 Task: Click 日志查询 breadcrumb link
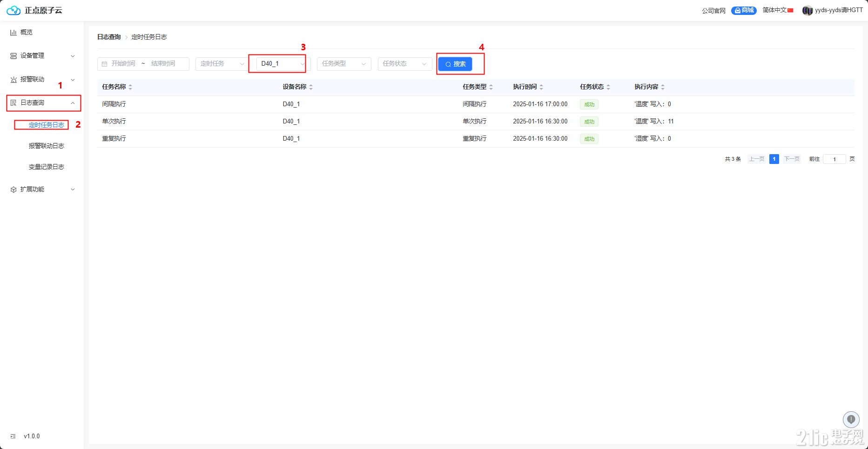[109, 37]
